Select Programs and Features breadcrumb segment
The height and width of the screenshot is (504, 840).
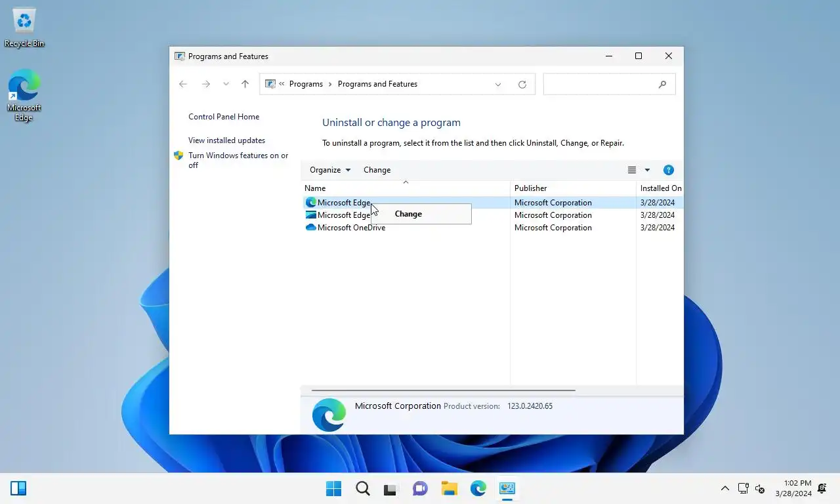click(x=377, y=84)
